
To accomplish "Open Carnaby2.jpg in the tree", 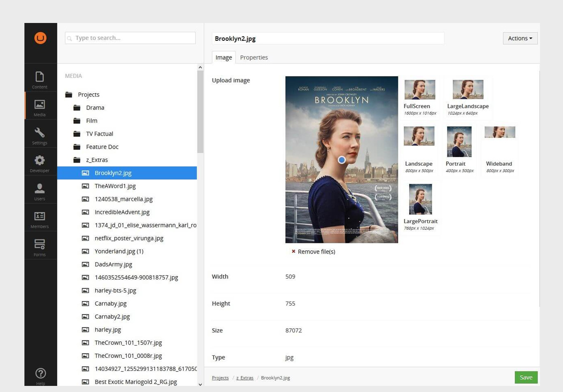I will [x=112, y=317].
